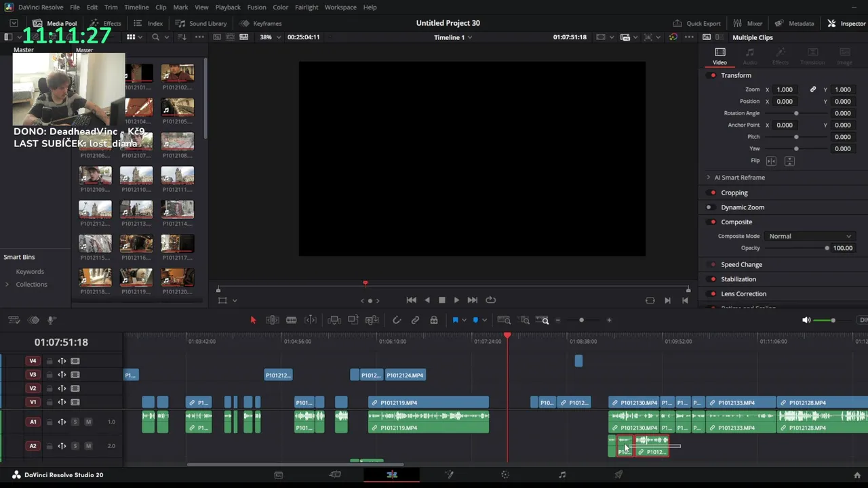Select the P1012133.MP4 clip on V1
Viewport: 868px width, 488px height.
[741, 403]
